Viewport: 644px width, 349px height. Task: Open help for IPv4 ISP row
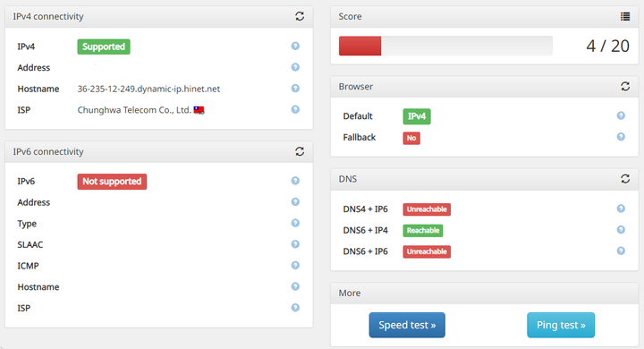tap(295, 109)
